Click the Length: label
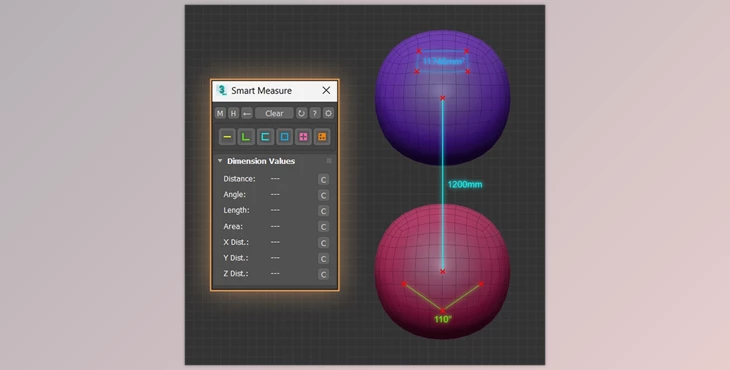This screenshot has width=730, height=370. point(237,210)
